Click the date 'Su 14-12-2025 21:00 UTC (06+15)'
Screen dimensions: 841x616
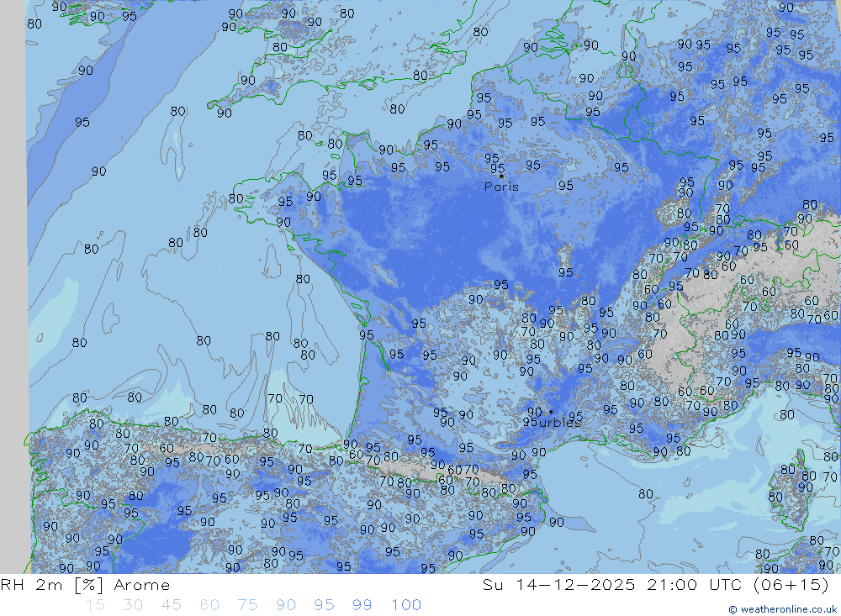pos(655,585)
